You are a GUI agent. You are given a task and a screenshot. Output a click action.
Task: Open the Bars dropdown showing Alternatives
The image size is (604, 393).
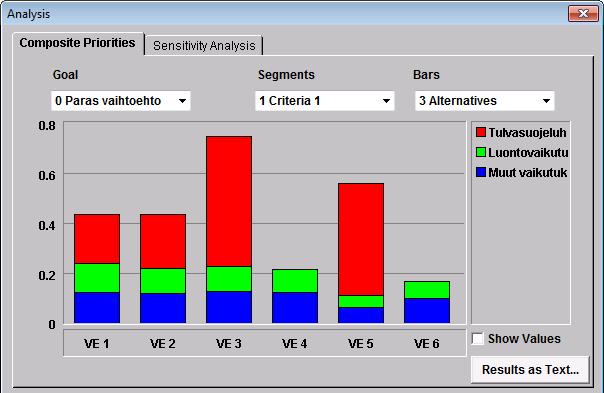tap(485, 101)
